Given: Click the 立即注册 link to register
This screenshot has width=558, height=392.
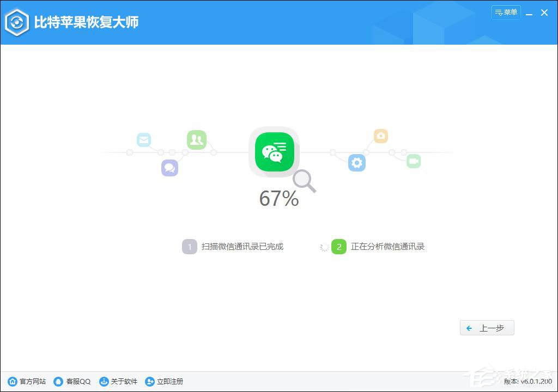Looking at the screenshot, I should point(169,381).
